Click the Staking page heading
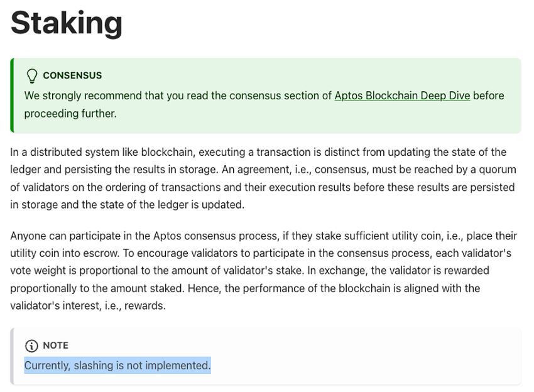The image size is (534, 392). point(67,23)
